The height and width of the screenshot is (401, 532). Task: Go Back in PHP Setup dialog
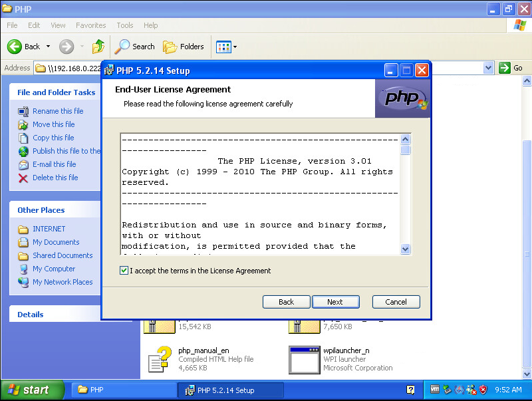(286, 302)
